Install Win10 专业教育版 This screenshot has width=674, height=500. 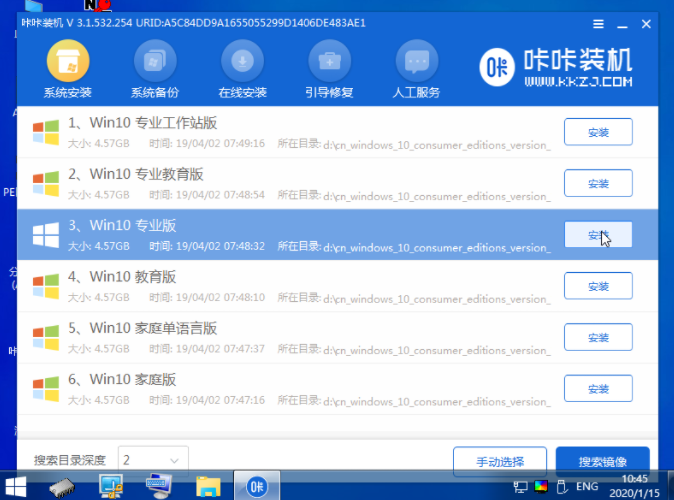click(598, 183)
